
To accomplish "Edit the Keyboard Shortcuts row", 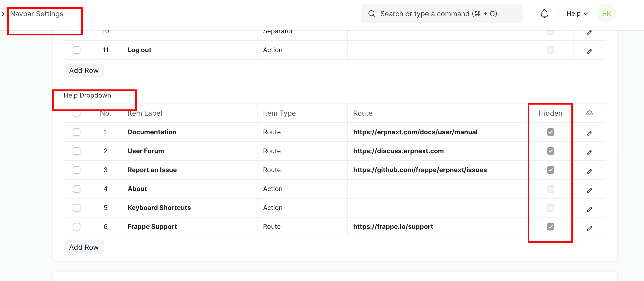I will point(589,209).
